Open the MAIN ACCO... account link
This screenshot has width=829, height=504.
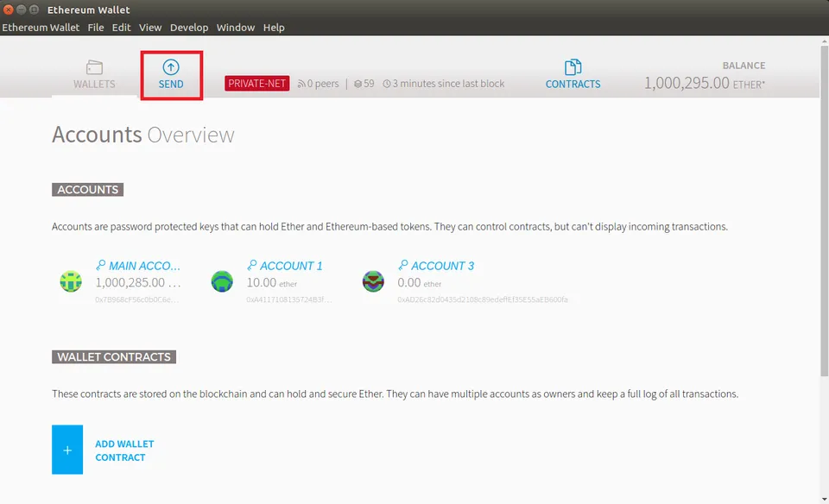point(144,266)
